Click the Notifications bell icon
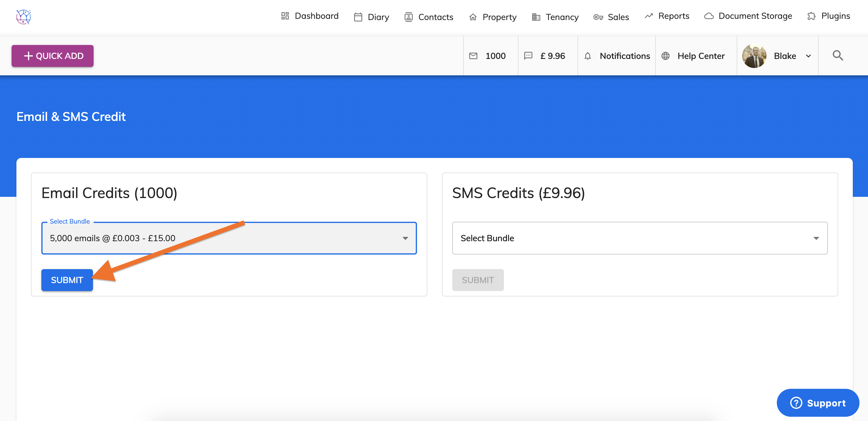This screenshot has height=421, width=868. 587,56
